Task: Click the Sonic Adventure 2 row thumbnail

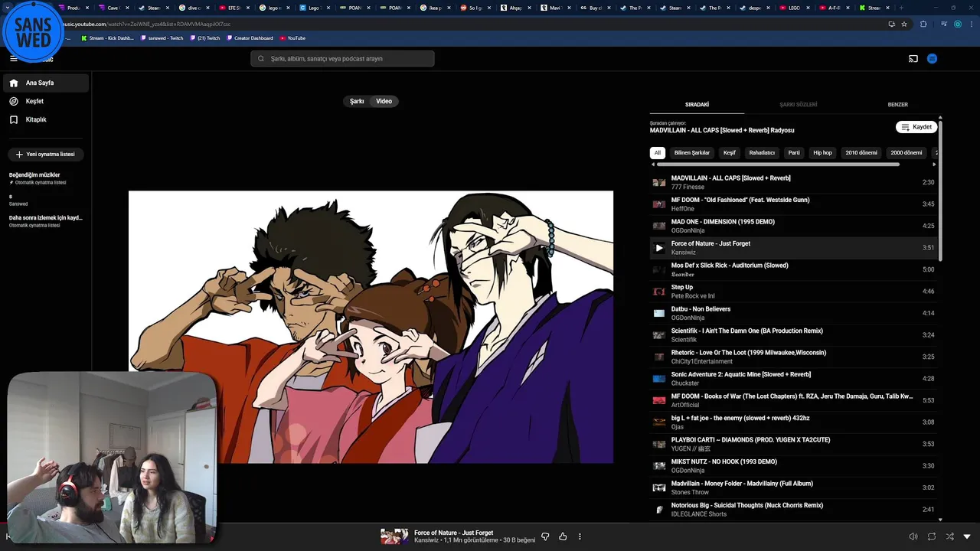Action: [x=658, y=379]
